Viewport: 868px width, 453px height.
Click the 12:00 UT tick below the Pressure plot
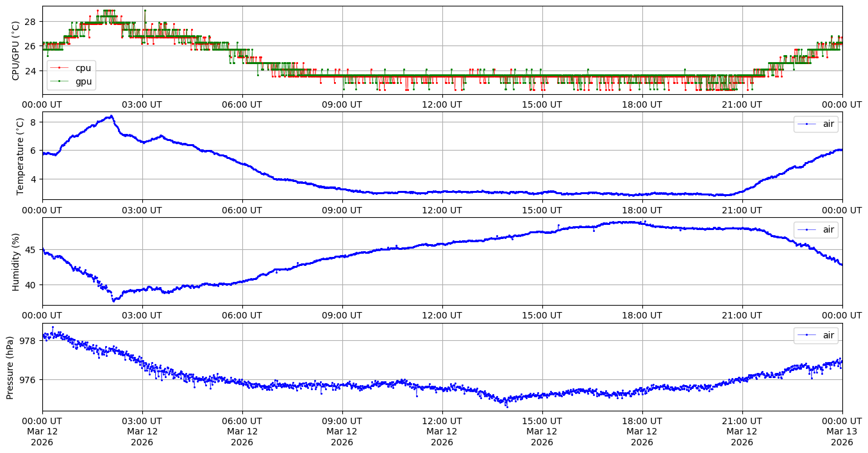coord(442,420)
